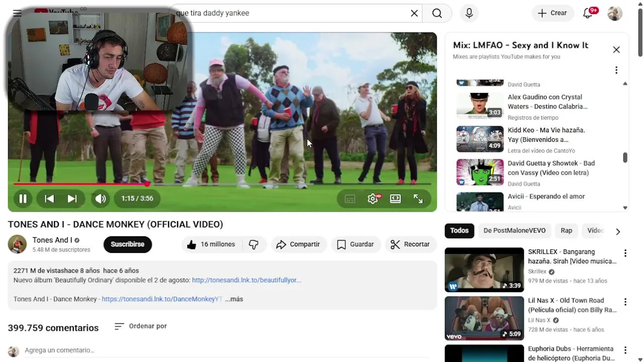Image resolution: width=644 pixels, height=362 pixels.
Task: Start voice search with microphone
Action: click(469, 13)
